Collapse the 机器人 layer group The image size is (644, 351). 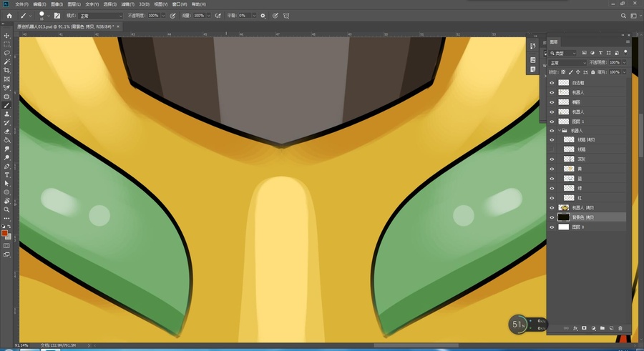tap(559, 131)
